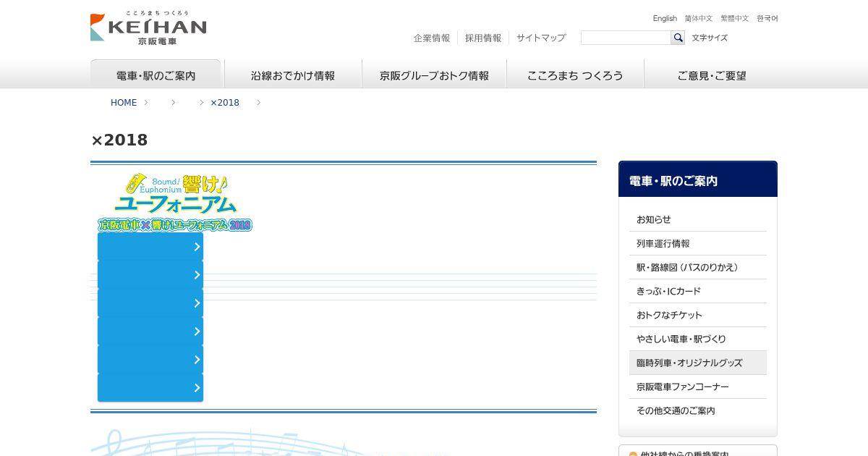The image size is (868, 456).
Task: Click the Keihan logo in the header
Action: click(x=148, y=28)
